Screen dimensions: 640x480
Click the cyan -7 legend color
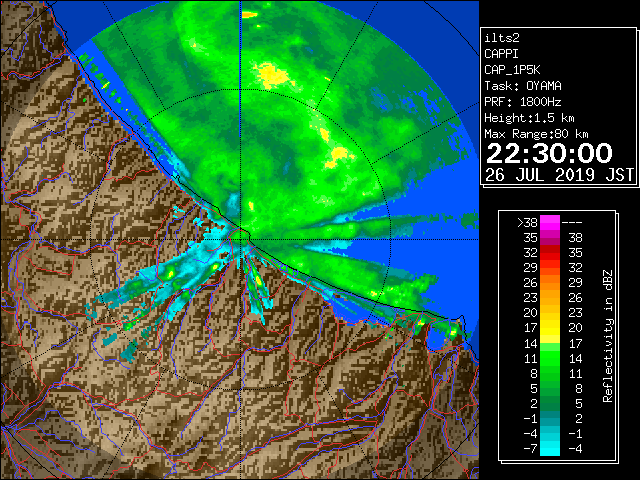click(550, 448)
